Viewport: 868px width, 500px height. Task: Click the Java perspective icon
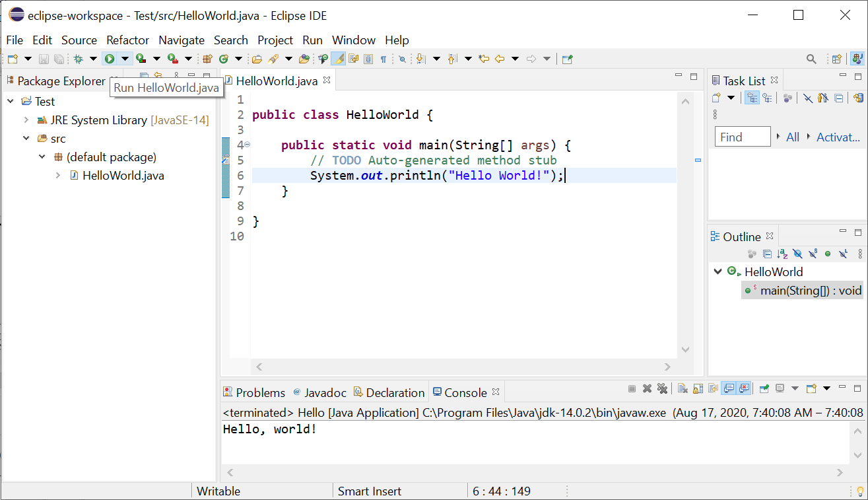click(857, 59)
